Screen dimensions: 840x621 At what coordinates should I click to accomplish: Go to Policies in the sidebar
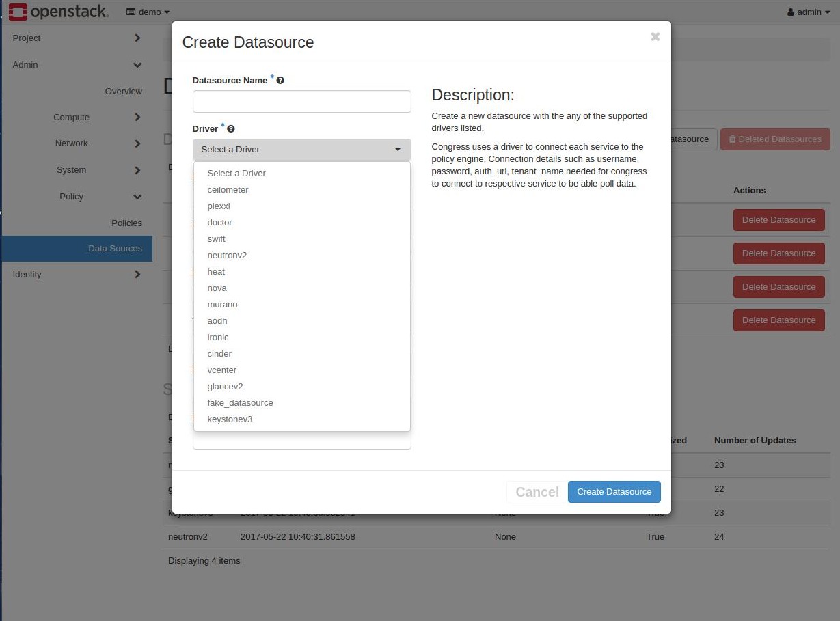point(126,223)
